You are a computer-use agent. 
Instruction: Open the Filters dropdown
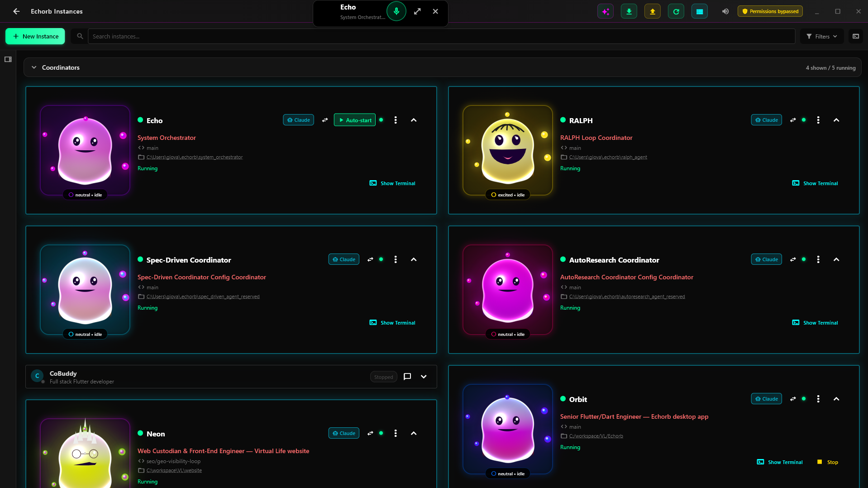point(822,36)
